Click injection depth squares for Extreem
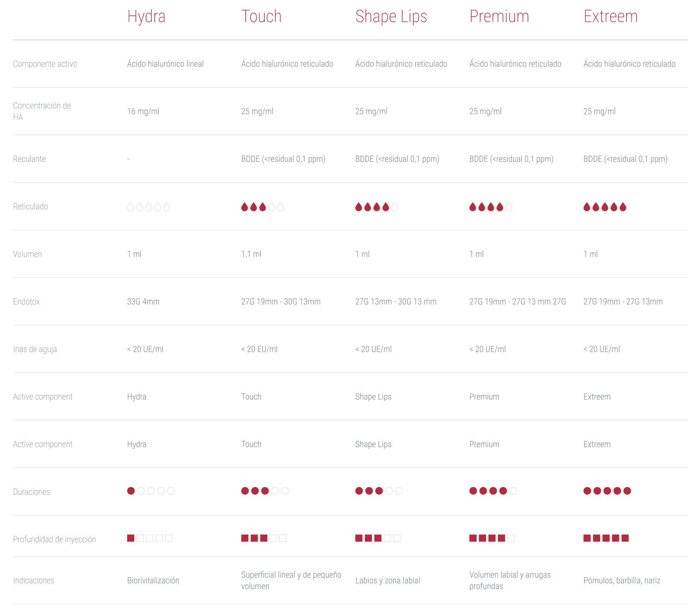The height and width of the screenshot is (613, 700). pos(606,538)
